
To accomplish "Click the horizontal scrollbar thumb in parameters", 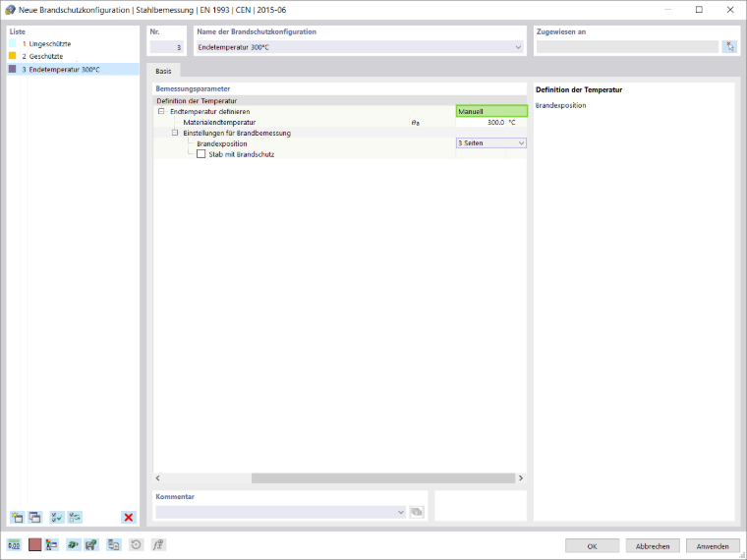I will pos(383,477).
